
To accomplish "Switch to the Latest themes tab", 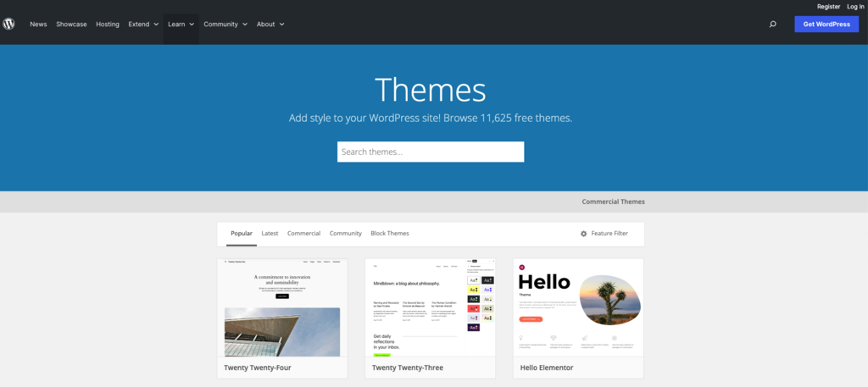I will click(x=270, y=234).
